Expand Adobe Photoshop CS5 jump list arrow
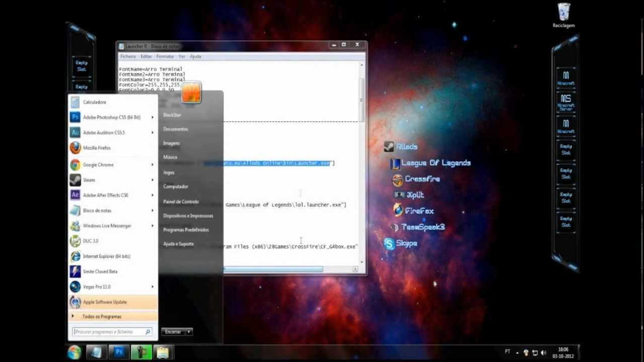The width and height of the screenshot is (644, 362). click(x=152, y=117)
